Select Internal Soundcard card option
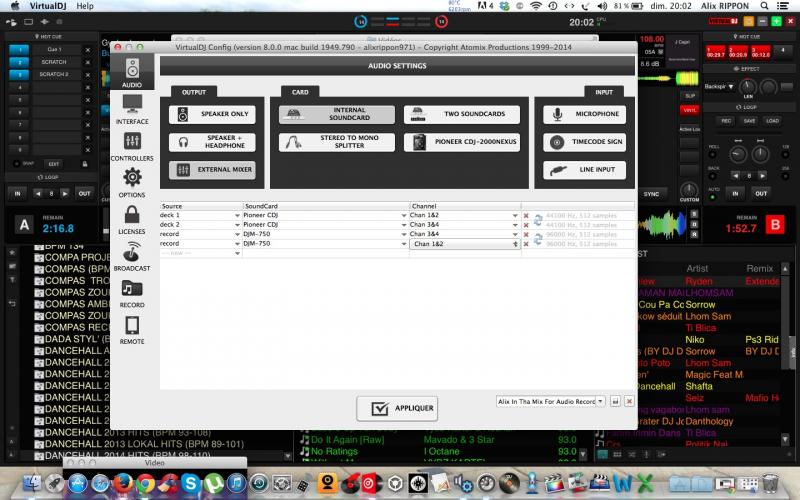 (337, 114)
